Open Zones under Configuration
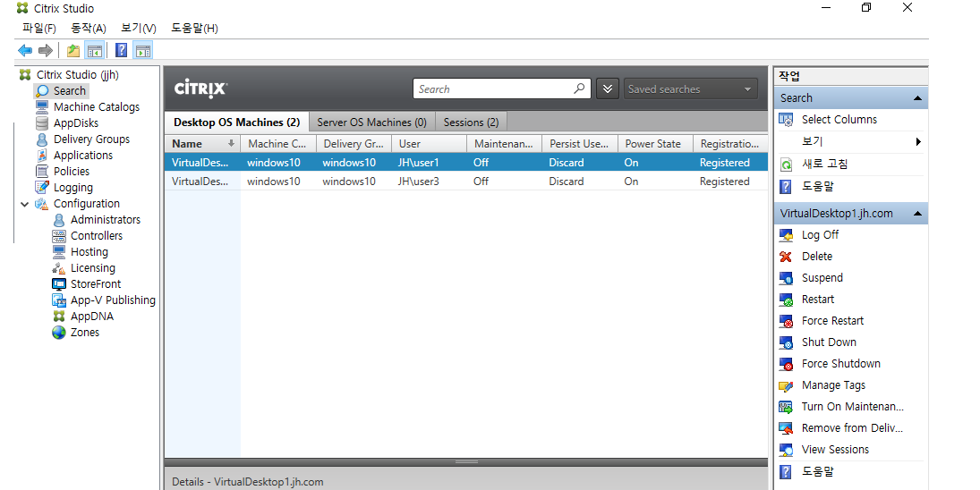The image size is (980, 490). point(84,333)
